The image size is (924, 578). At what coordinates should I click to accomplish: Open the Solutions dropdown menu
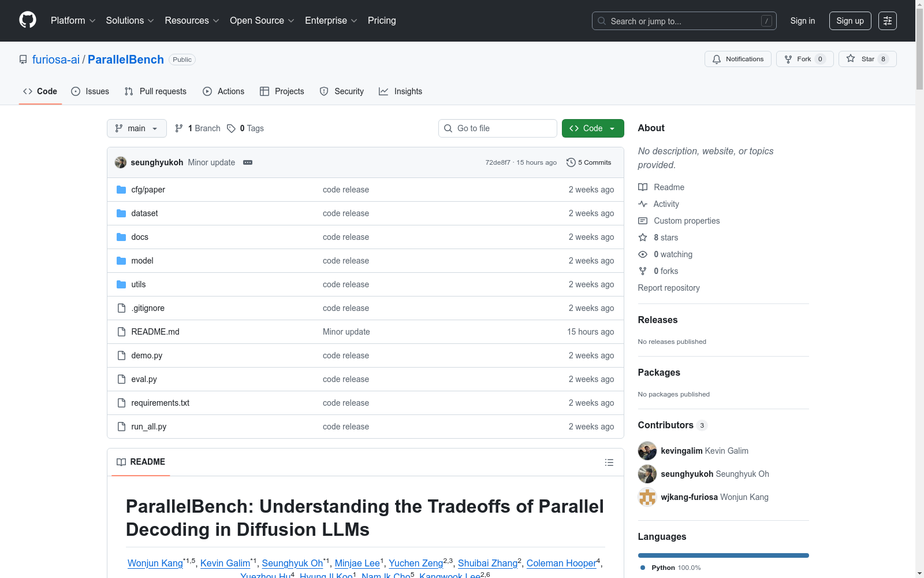click(x=130, y=21)
